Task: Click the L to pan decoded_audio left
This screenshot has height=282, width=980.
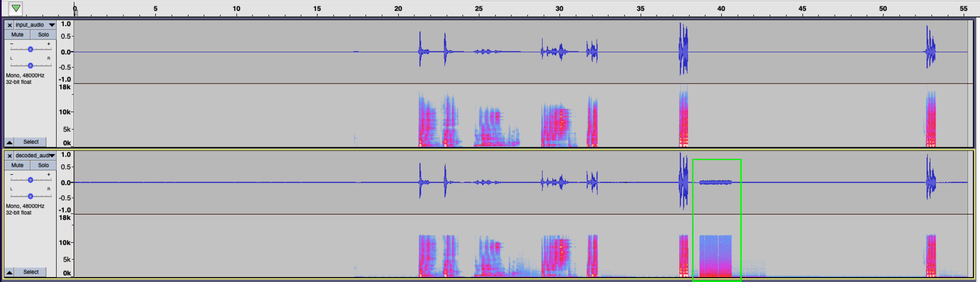Action: click(11, 189)
